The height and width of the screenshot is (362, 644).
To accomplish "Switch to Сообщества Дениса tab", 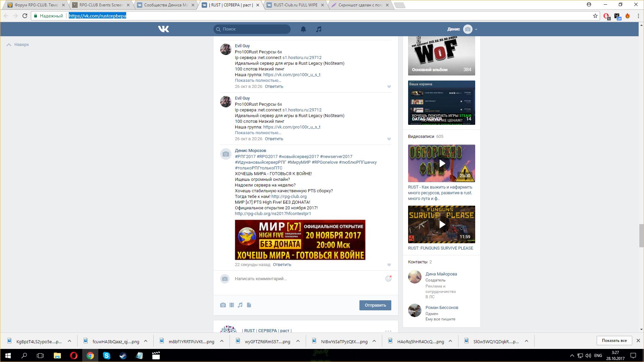I will 166,5.
